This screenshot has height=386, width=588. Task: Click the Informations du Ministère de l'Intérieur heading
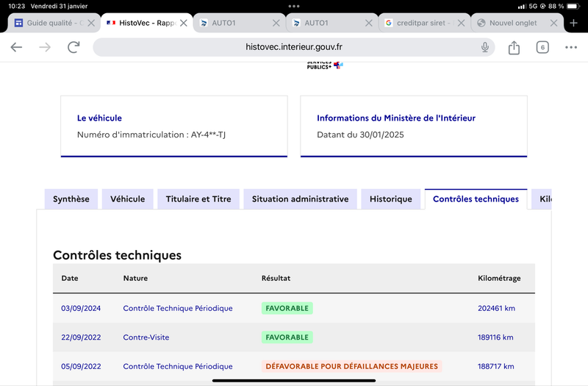coord(396,118)
